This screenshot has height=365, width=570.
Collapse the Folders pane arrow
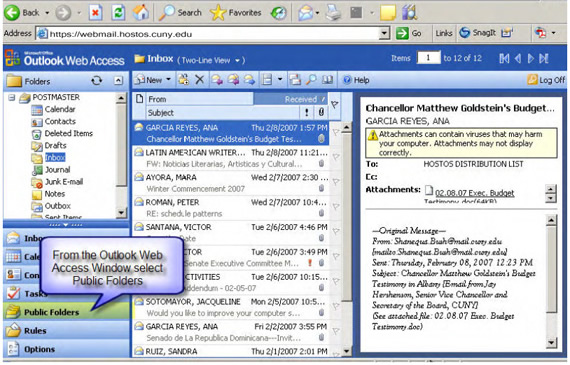coord(119,80)
